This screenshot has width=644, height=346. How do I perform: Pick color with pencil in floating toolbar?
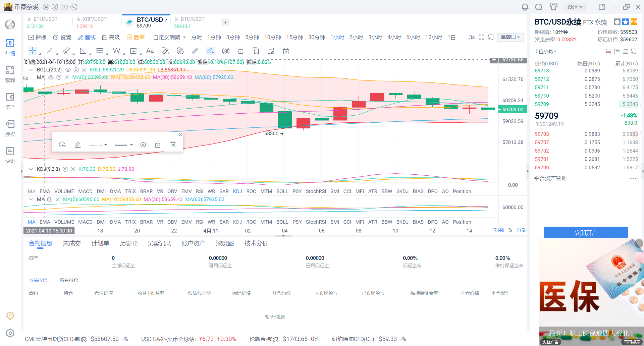click(x=77, y=145)
